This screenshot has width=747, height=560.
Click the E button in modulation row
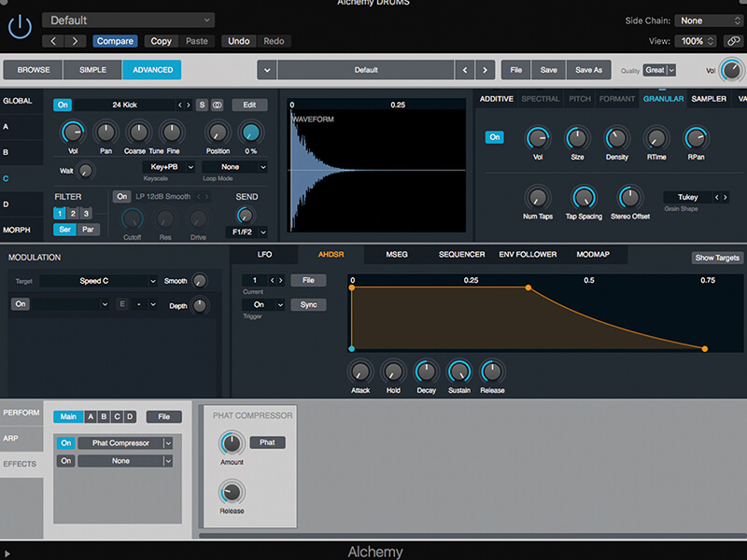click(x=122, y=304)
